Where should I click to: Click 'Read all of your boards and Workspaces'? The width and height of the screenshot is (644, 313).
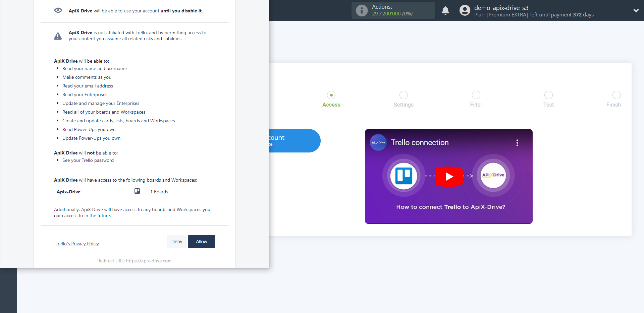104,112
